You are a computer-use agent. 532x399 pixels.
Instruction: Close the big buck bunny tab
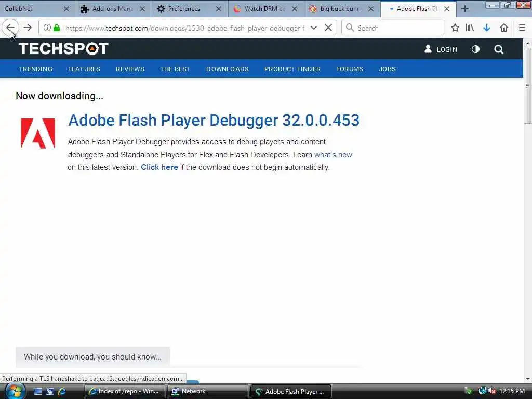click(371, 9)
